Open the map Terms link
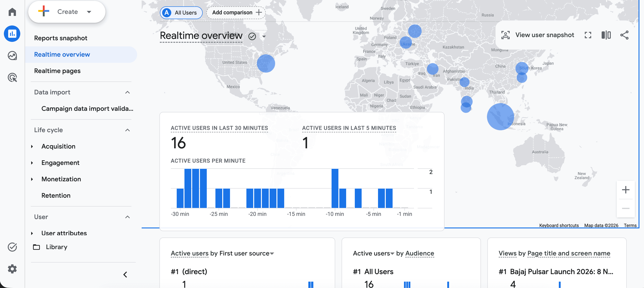This screenshot has width=644, height=288. [630, 225]
